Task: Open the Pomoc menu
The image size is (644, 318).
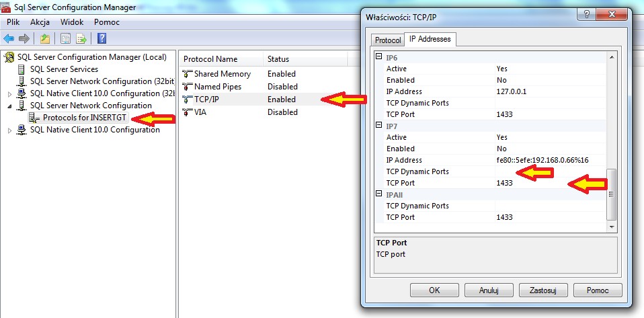Action: 107,22
